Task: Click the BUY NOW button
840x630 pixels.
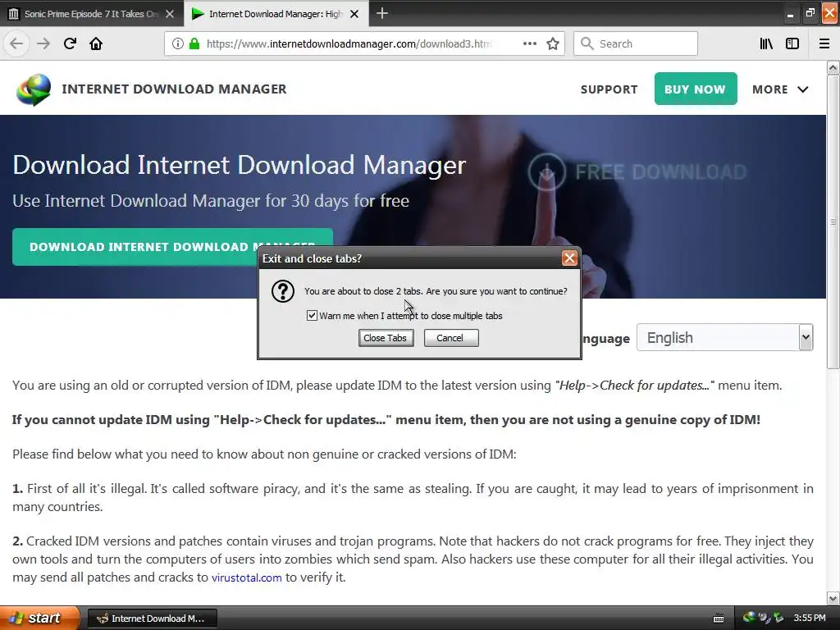Action: tap(696, 89)
